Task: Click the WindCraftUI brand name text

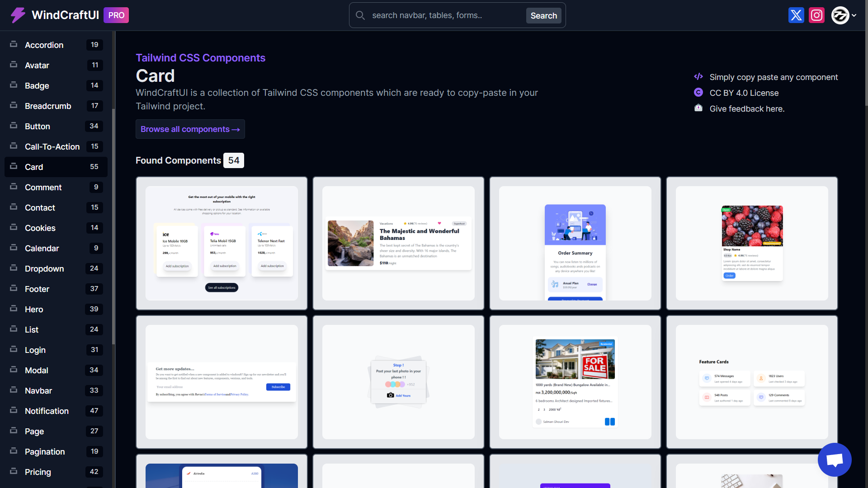Action: pos(66,15)
